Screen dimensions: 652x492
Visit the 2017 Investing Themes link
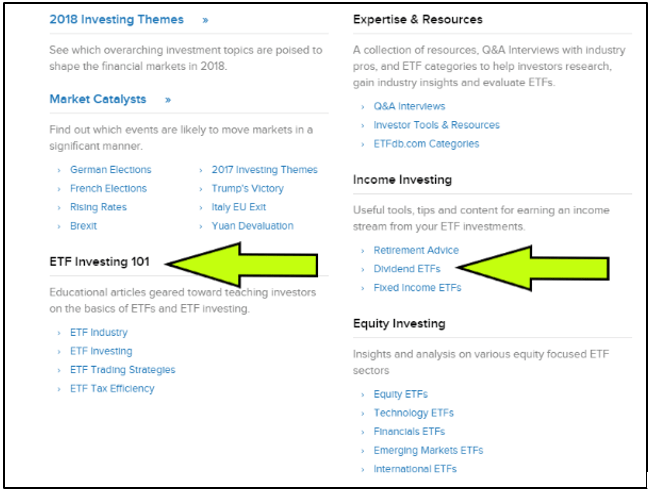[x=264, y=170]
